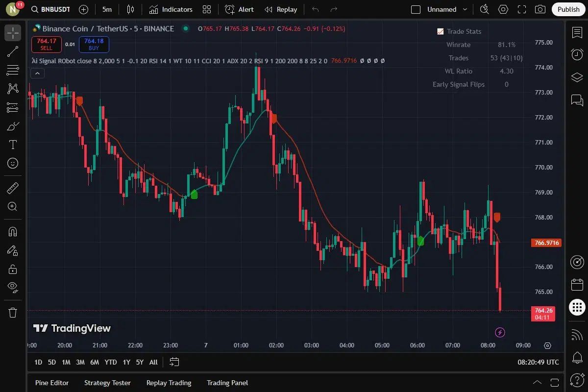
Task: Open the calendar panel in right sidebar
Action: point(577,285)
